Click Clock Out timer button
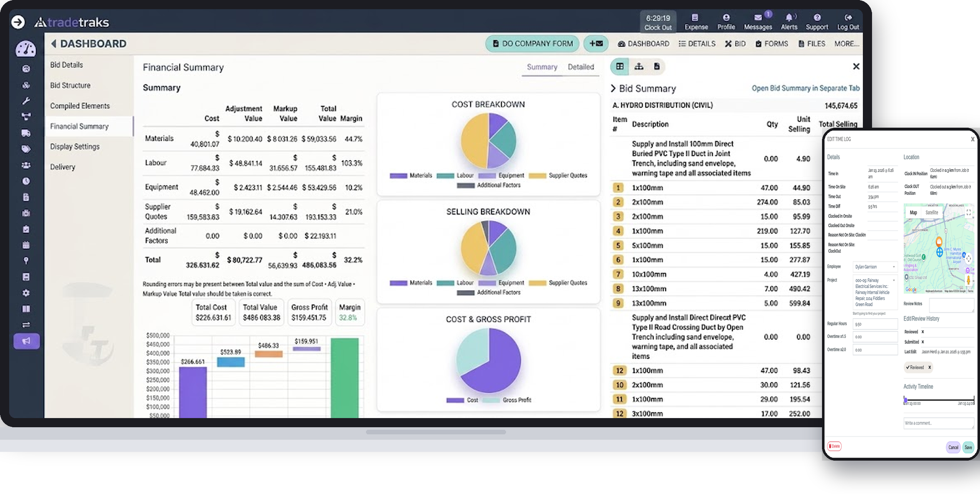 [x=658, y=22]
